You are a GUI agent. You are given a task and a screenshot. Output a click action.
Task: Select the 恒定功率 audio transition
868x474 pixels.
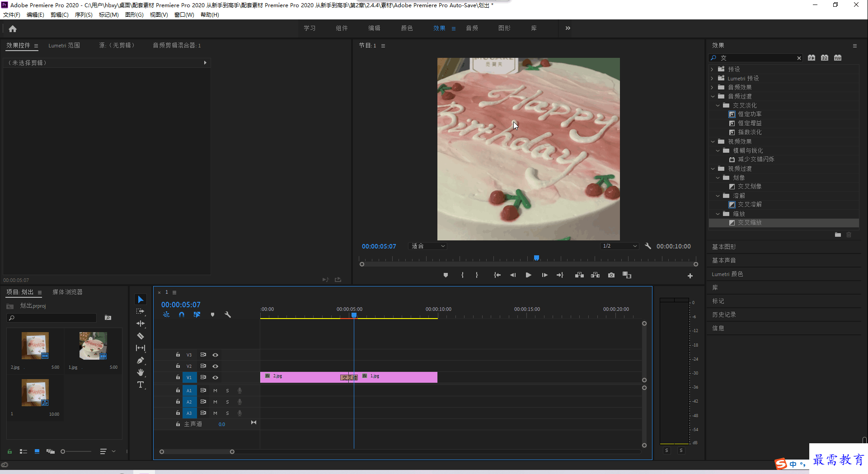[750, 114]
